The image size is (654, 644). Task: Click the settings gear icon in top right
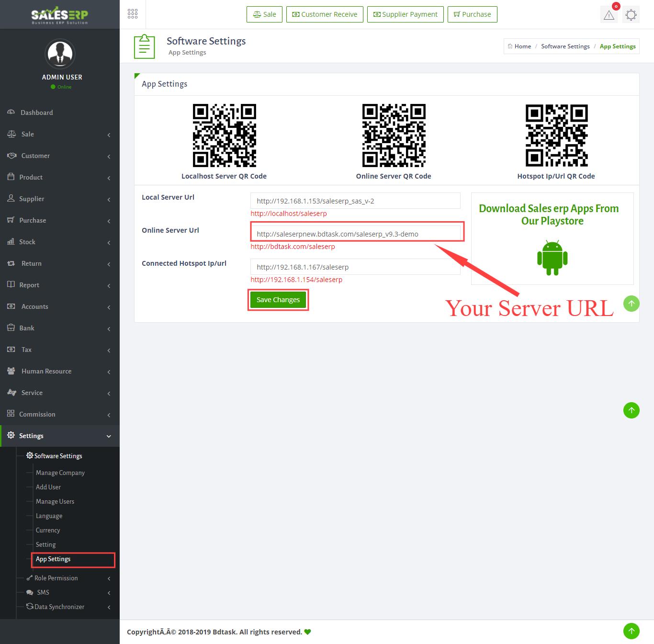coord(631,15)
